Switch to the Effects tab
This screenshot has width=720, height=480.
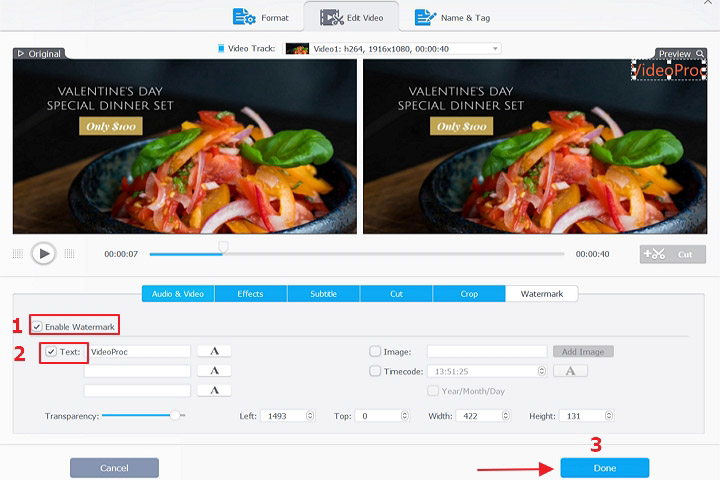(250, 294)
